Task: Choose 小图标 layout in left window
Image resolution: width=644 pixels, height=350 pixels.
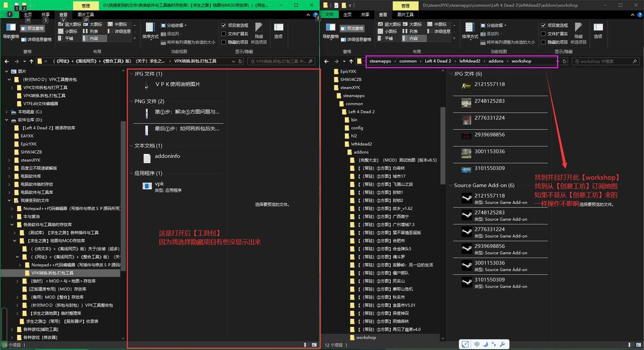Action: (68, 31)
